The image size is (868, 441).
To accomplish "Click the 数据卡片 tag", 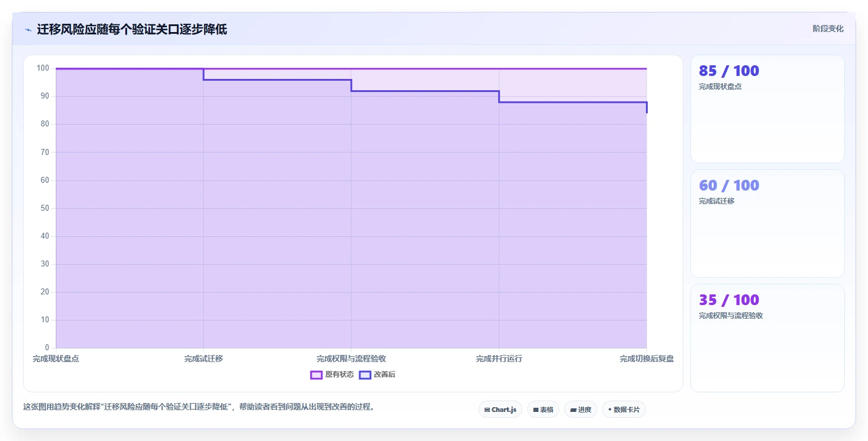I will coord(624,410).
